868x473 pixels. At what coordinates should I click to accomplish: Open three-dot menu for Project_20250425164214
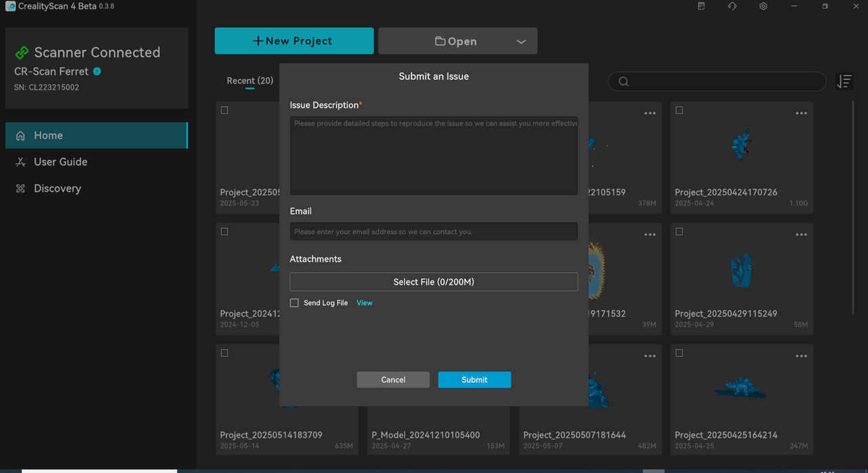pyautogui.click(x=801, y=356)
